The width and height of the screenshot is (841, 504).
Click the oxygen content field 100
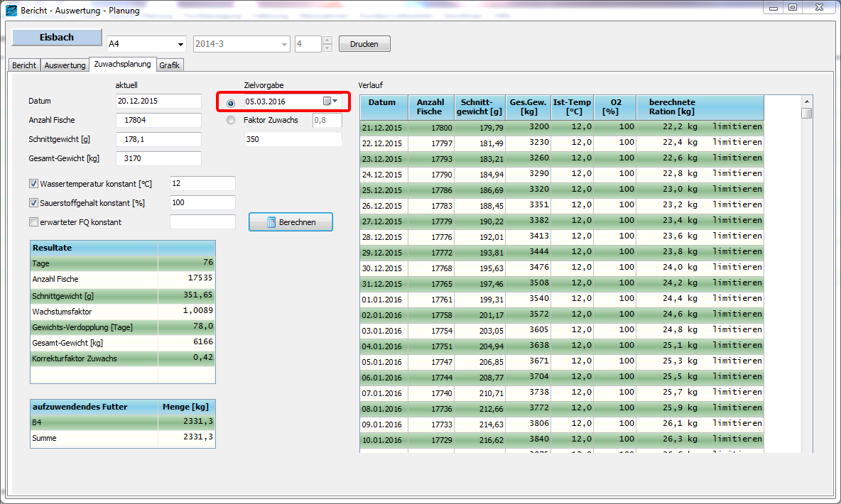[202, 203]
